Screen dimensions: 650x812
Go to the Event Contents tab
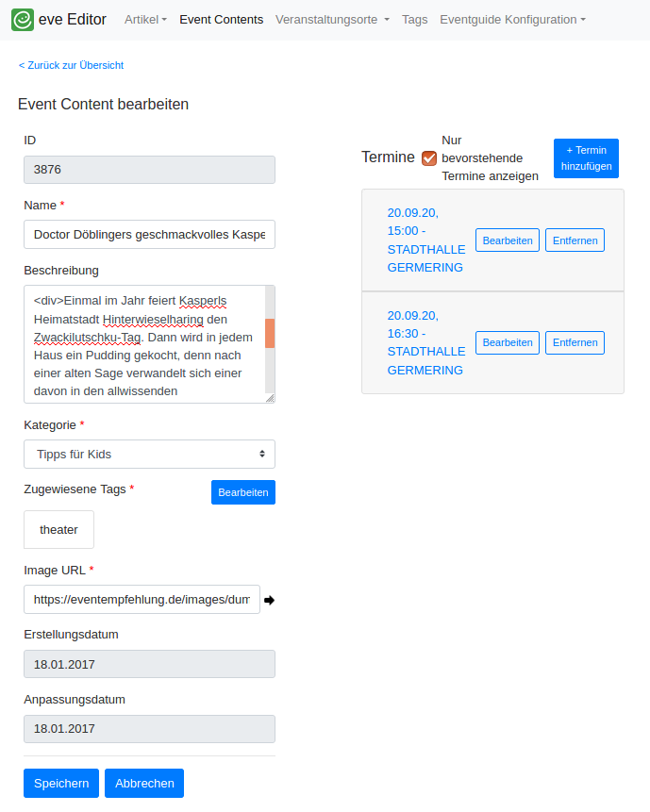pos(221,20)
